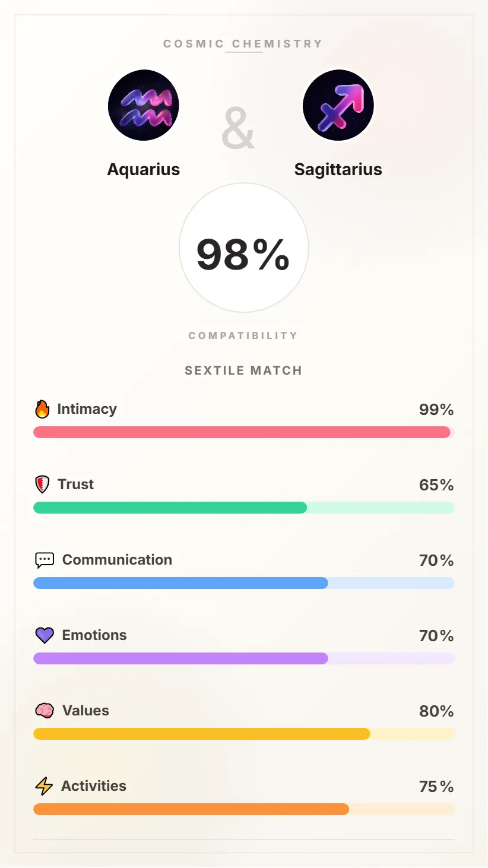
Task: Click the Cosmic Chemistry header title
Action: pos(243,44)
